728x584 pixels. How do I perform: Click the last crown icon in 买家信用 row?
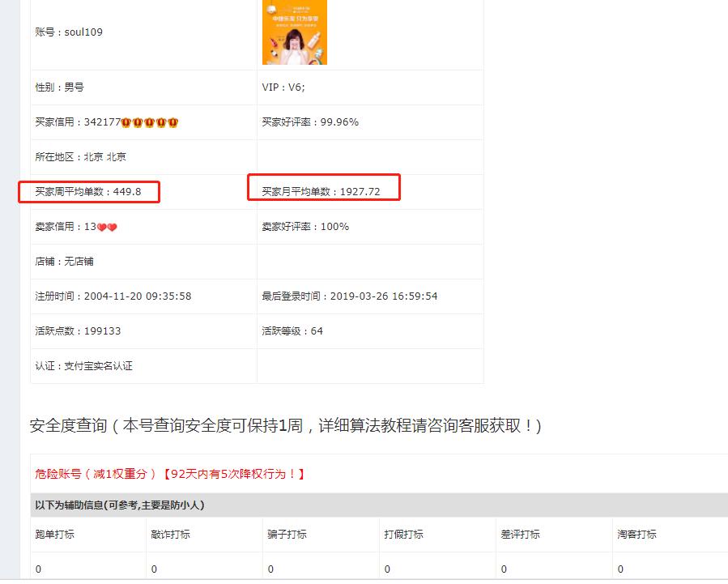point(174,121)
